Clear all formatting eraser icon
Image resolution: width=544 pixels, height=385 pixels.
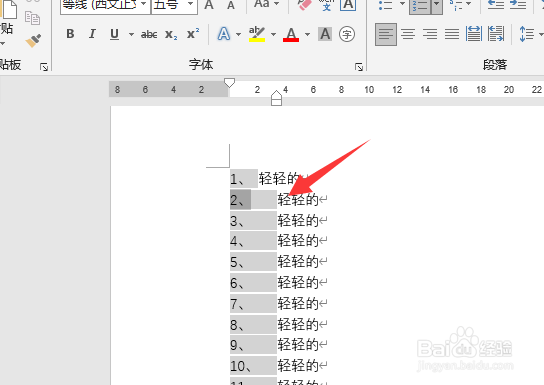(304, 5)
